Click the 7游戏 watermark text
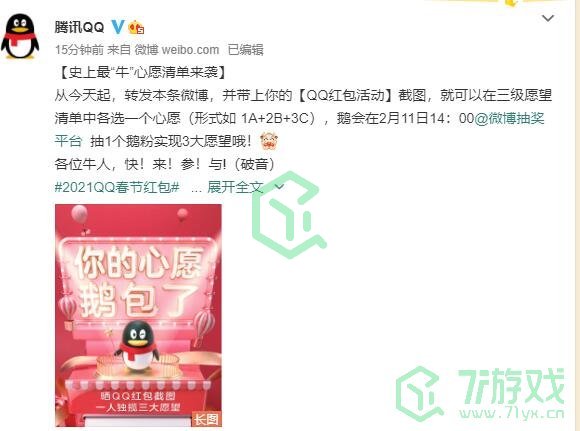 (510, 385)
